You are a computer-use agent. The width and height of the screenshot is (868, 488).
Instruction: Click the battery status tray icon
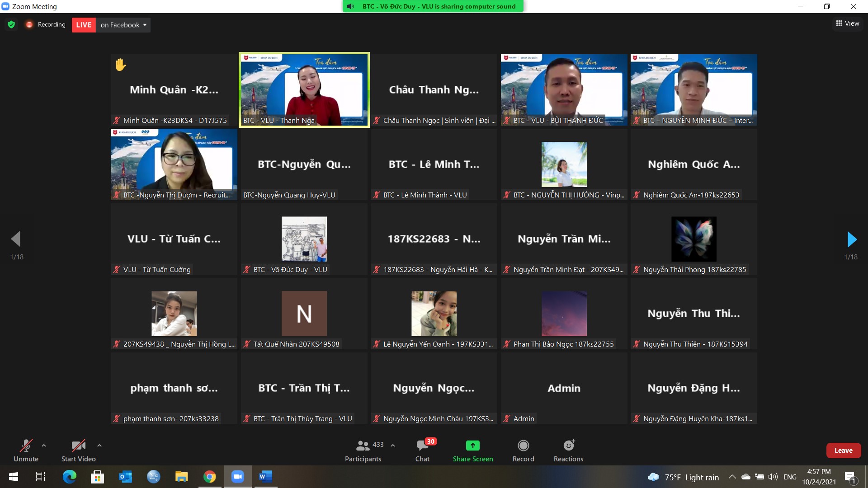759,477
